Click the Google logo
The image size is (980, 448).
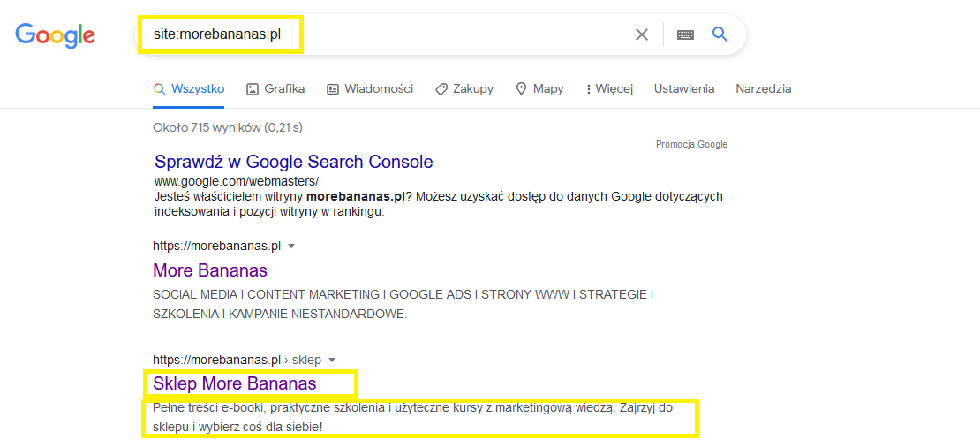pyautogui.click(x=55, y=34)
